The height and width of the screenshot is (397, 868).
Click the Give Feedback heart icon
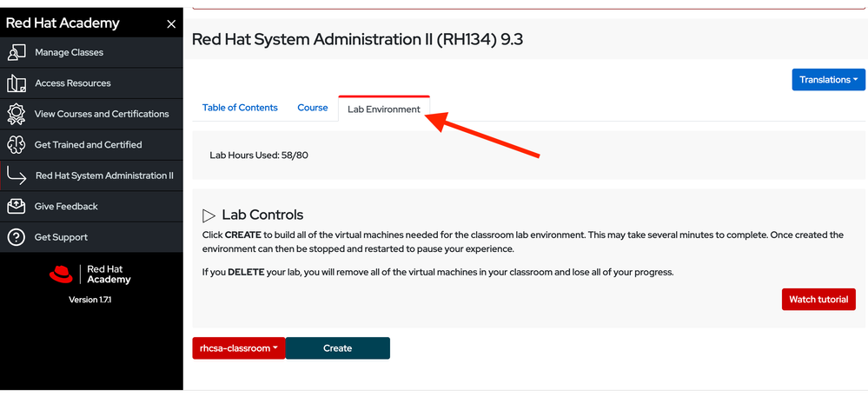16,207
